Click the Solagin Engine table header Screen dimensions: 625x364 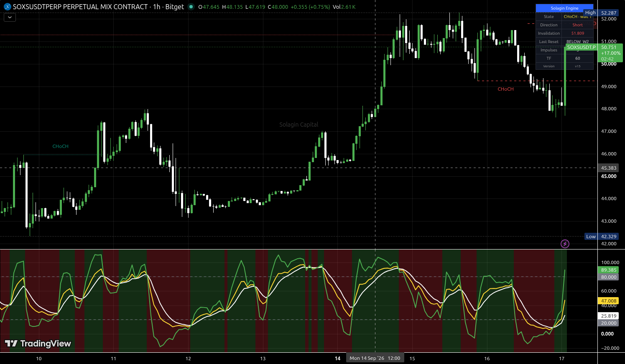pos(564,8)
